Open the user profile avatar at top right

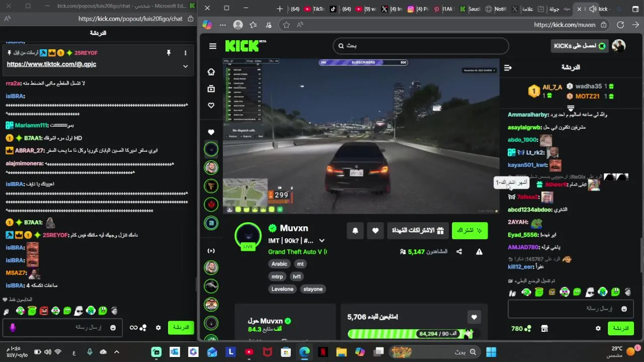click(x=618, y=46)
